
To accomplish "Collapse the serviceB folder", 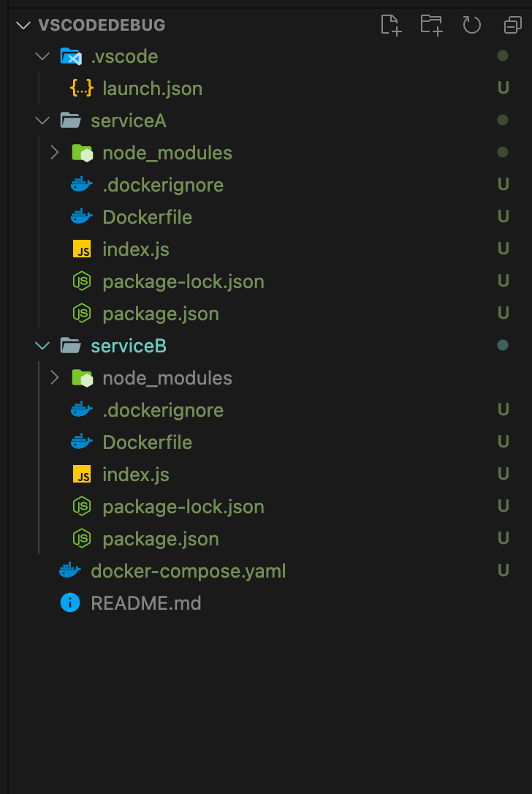I will [42, 345].
